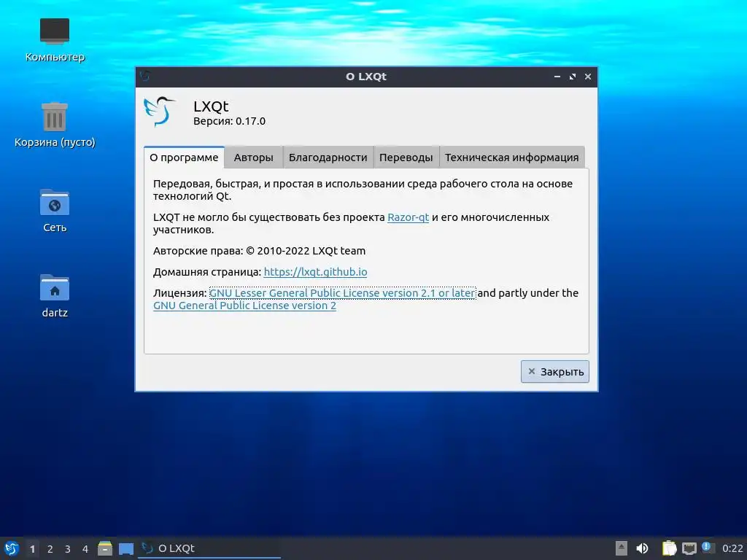Open the LXQt main menu on the panel
The width and height of the screenshot is (747, 560).
click(x=12, y=548)
